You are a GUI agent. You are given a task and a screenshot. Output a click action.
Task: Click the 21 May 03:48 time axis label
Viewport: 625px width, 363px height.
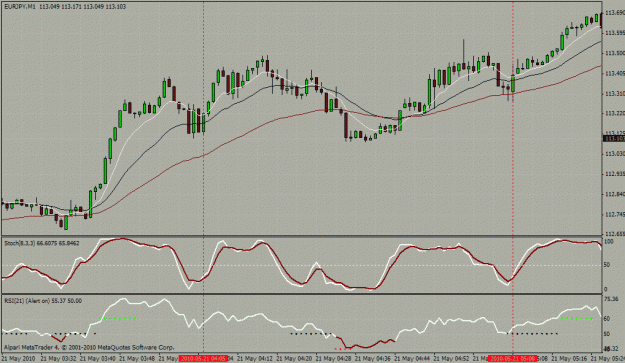click(138, 359)
